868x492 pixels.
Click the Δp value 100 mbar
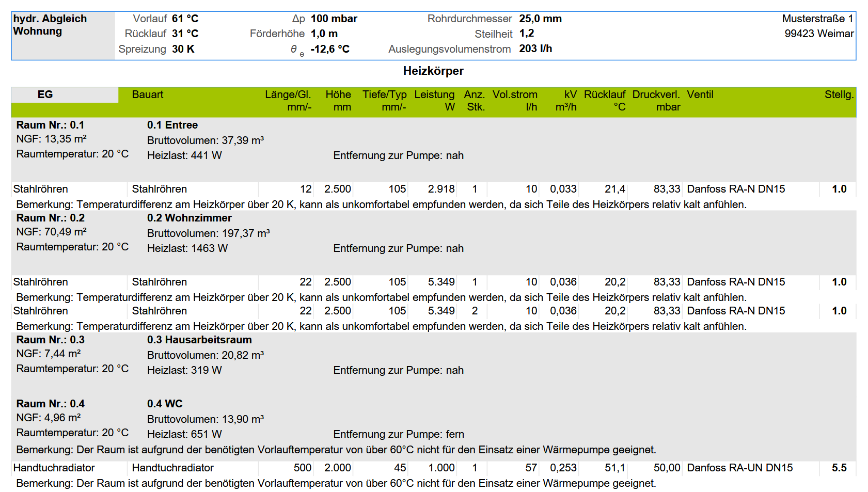click(334, 19)
